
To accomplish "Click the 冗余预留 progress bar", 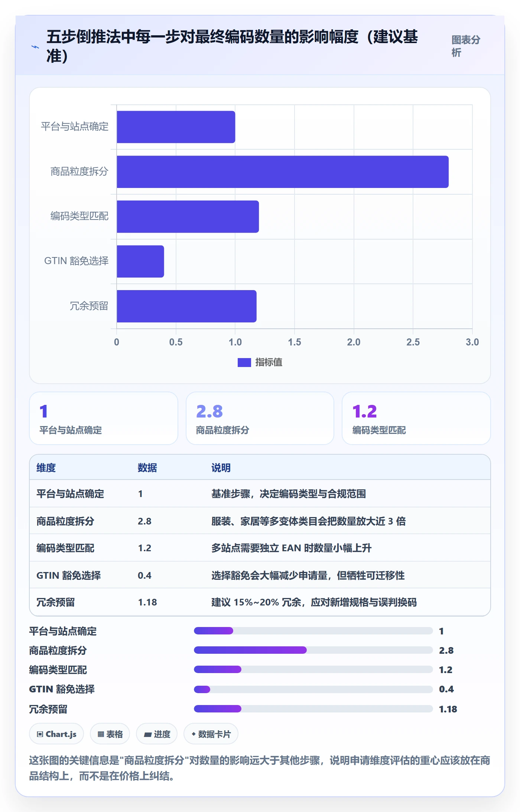I will [313, 709].
